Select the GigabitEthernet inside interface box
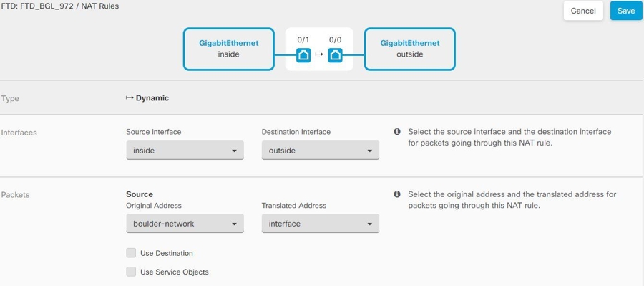Image resolution: width=644 pixels, height=286 pixels. tap(229, 49)
